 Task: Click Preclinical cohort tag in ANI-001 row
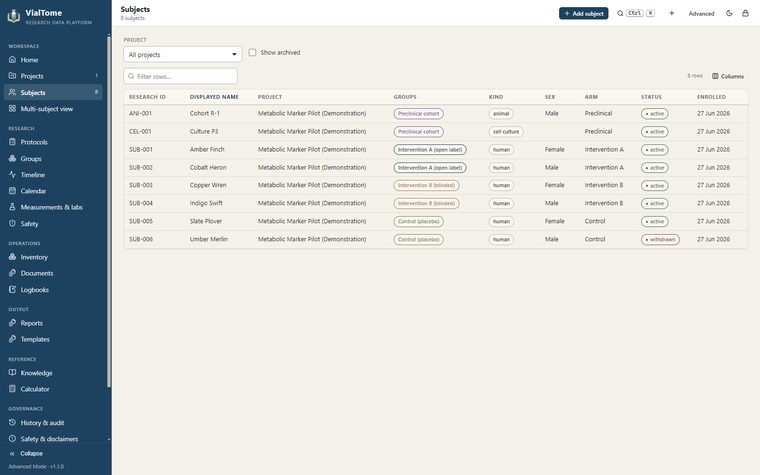(418, 113)
